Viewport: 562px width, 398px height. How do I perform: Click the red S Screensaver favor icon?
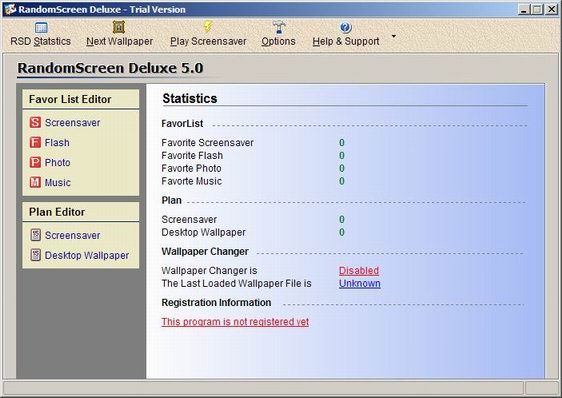point(35,122)
